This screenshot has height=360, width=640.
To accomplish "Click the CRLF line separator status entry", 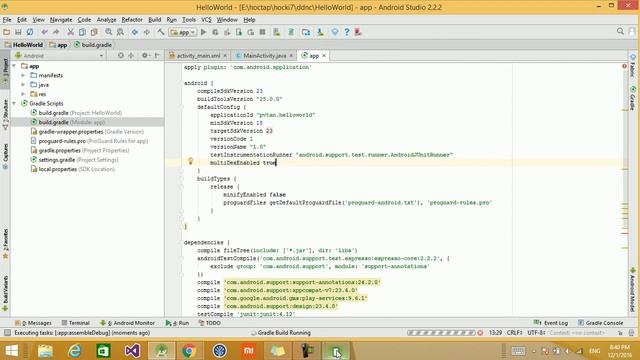I will click(x=514, y=333).
